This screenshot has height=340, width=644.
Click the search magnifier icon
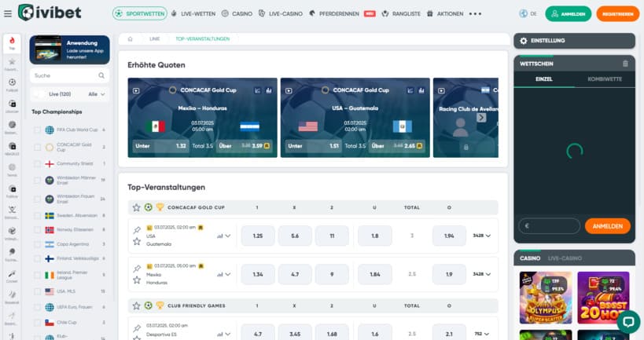pos(101,75)
